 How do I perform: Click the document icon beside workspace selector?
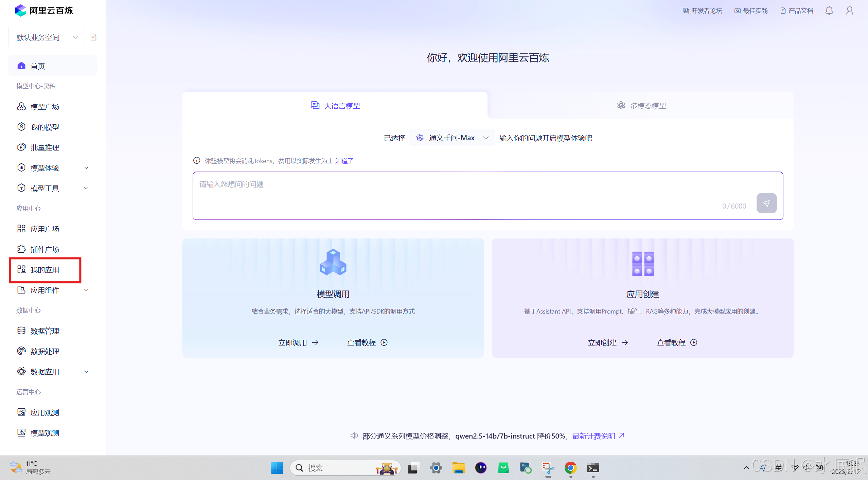tap(93, 37)
